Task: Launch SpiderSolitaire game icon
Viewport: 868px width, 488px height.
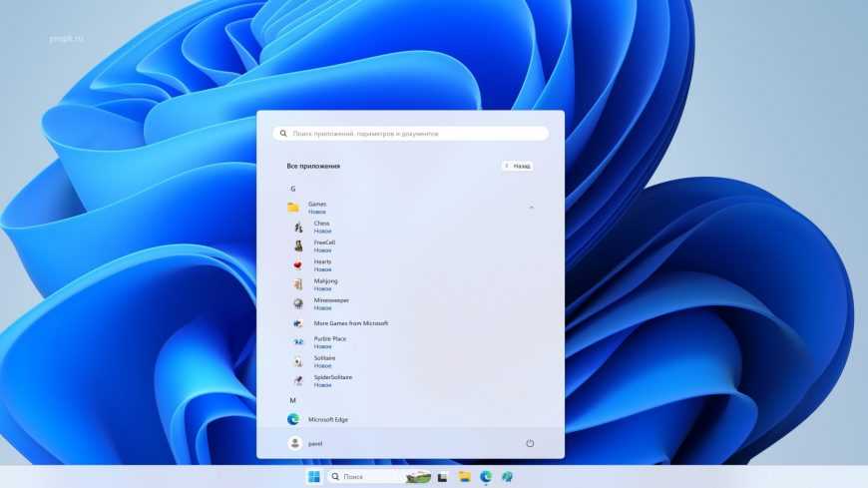Action: pos(298,380)
